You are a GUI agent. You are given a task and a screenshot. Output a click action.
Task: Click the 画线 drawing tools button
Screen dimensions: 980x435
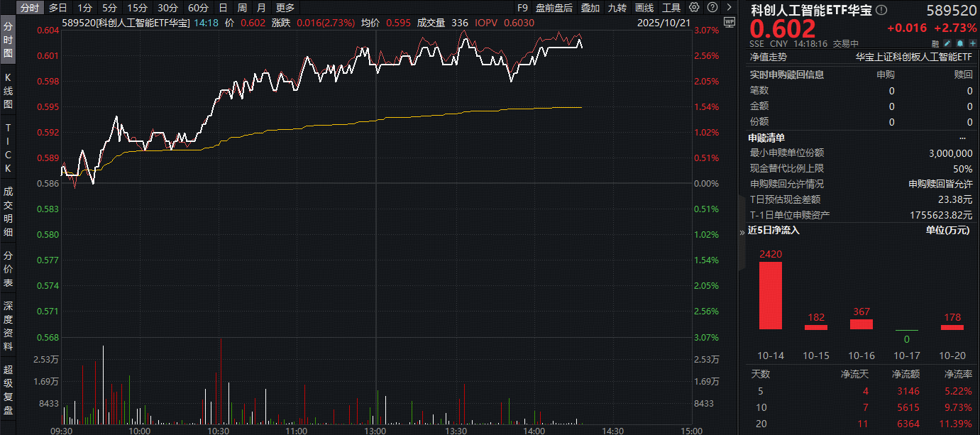644,8
